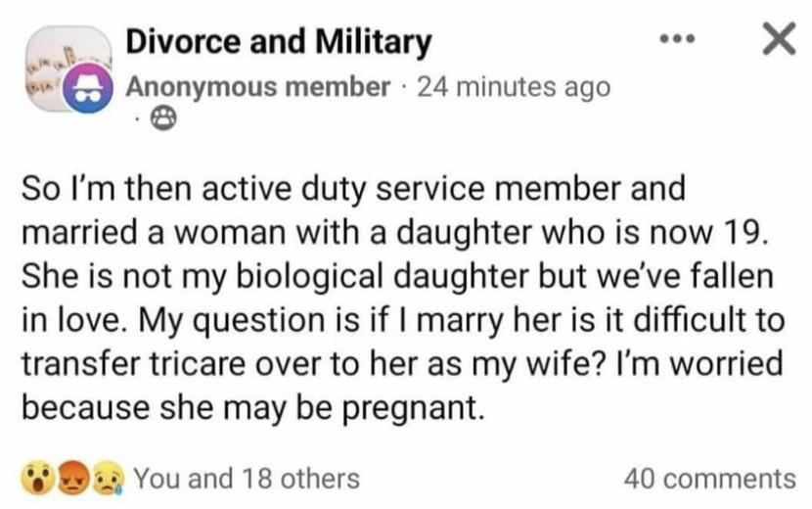Click the group name header text
The height and width of the screenshot is (509, 812).
click(279, 41)
